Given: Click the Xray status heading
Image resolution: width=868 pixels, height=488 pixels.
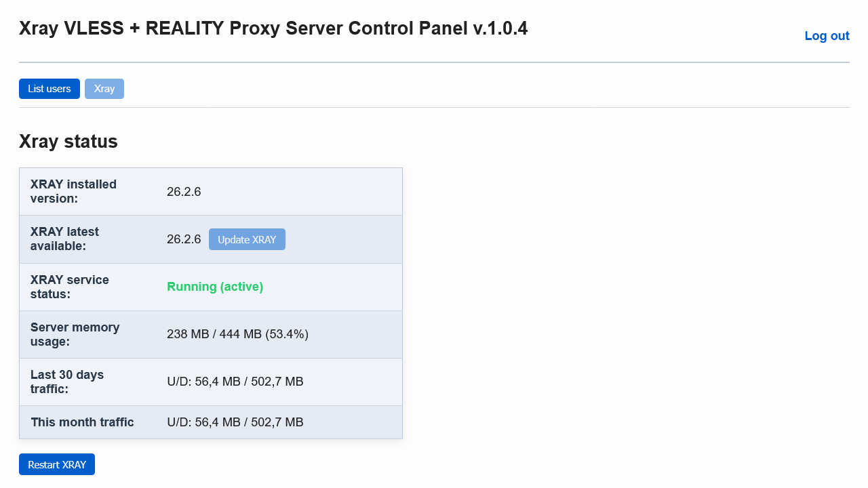Looking at the screenshot, I should tap(68, 142).
